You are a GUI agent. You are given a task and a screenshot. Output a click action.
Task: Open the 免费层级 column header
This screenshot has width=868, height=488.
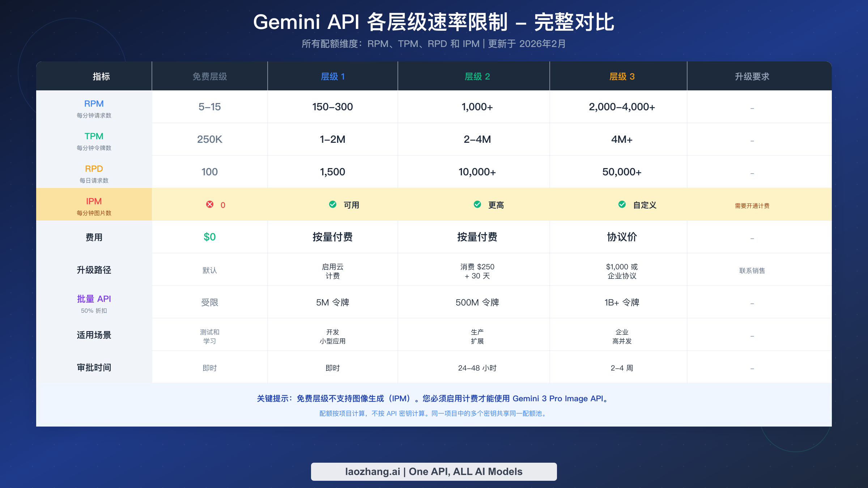click(x=209, y=76)
